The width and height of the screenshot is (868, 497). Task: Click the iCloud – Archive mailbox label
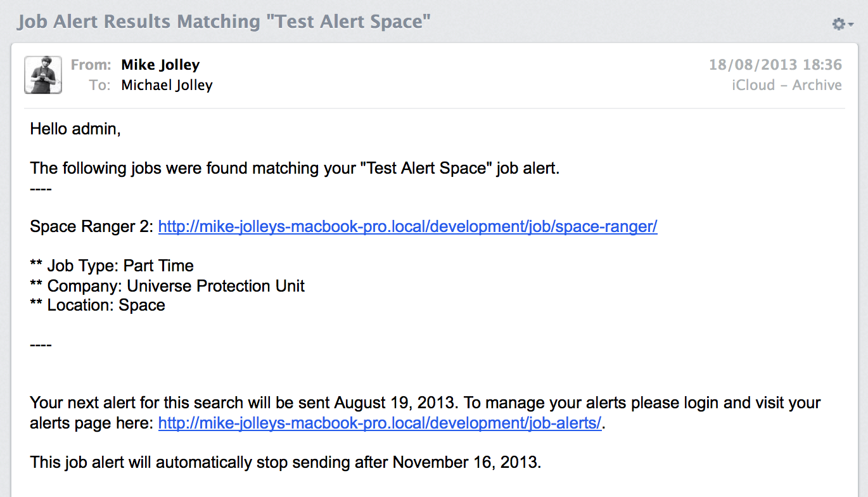tap(787, 85)
